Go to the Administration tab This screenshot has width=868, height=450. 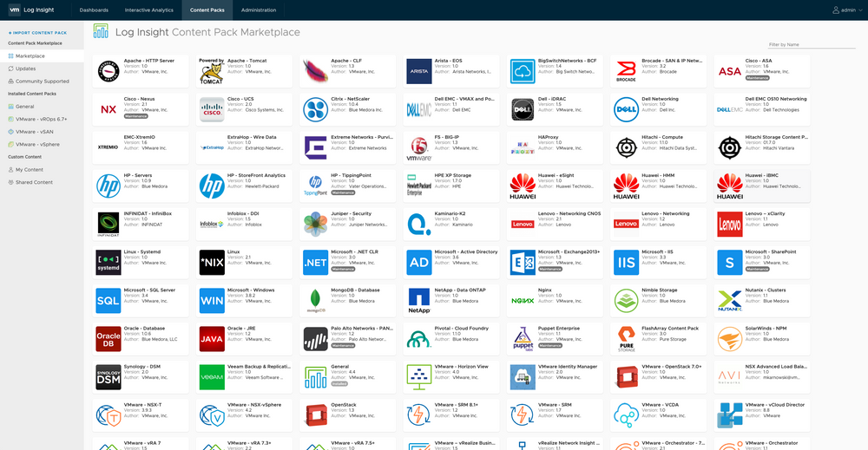pyautogui.click(x=259, y=10)
